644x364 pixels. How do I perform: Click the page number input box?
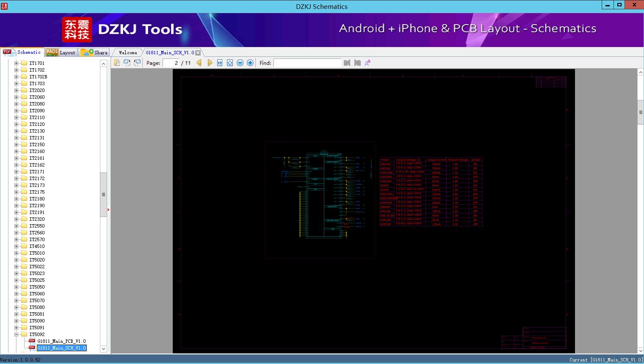pos(171,63)
